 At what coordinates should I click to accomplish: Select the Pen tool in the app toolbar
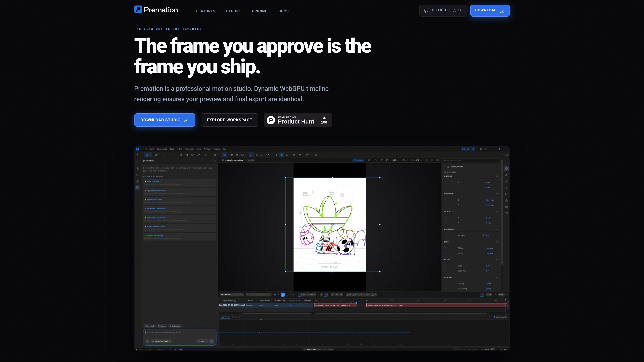156,155
